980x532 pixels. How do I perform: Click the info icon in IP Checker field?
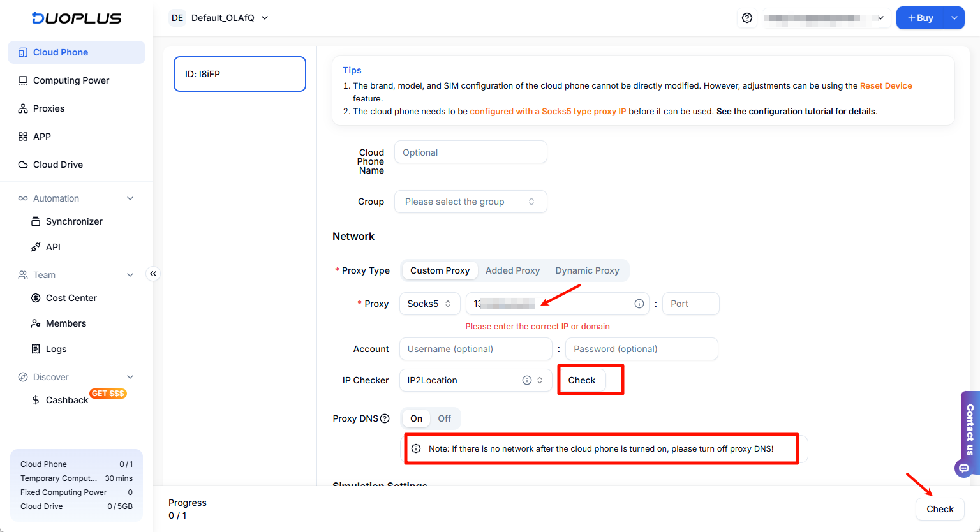click(x=527, y=380)
